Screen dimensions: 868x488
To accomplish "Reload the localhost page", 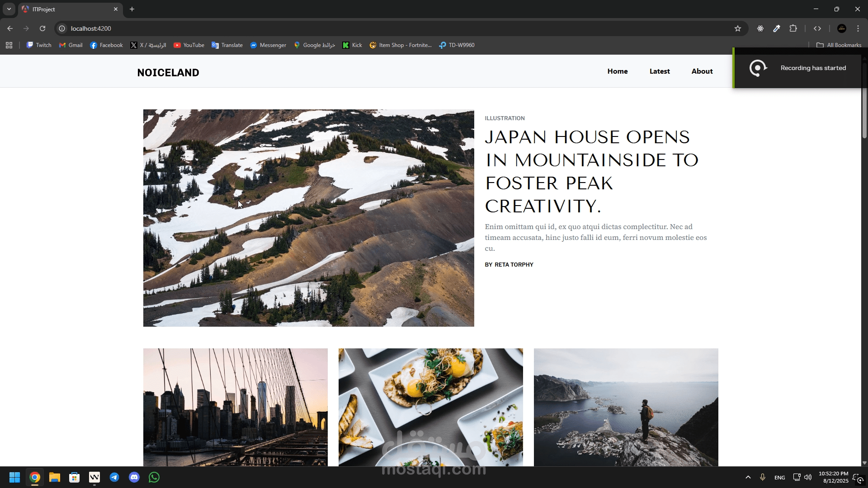I will [42, 28].
